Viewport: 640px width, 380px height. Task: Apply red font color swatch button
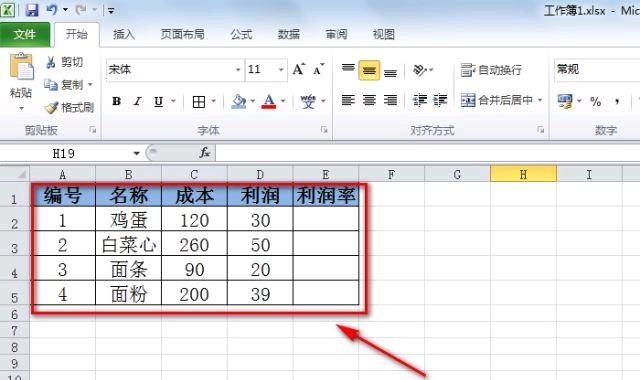click(x=269, y=101)
